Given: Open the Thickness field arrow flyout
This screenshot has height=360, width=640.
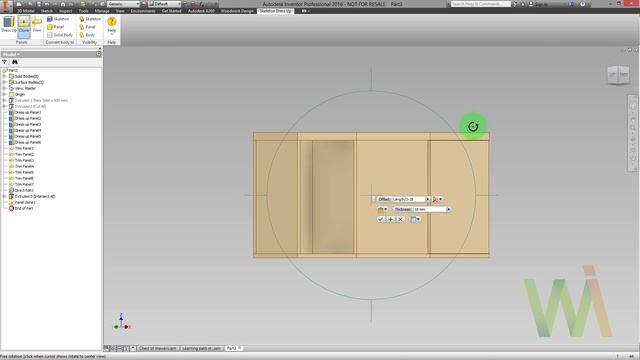Looking at the screenshot, I should point(449,209).
